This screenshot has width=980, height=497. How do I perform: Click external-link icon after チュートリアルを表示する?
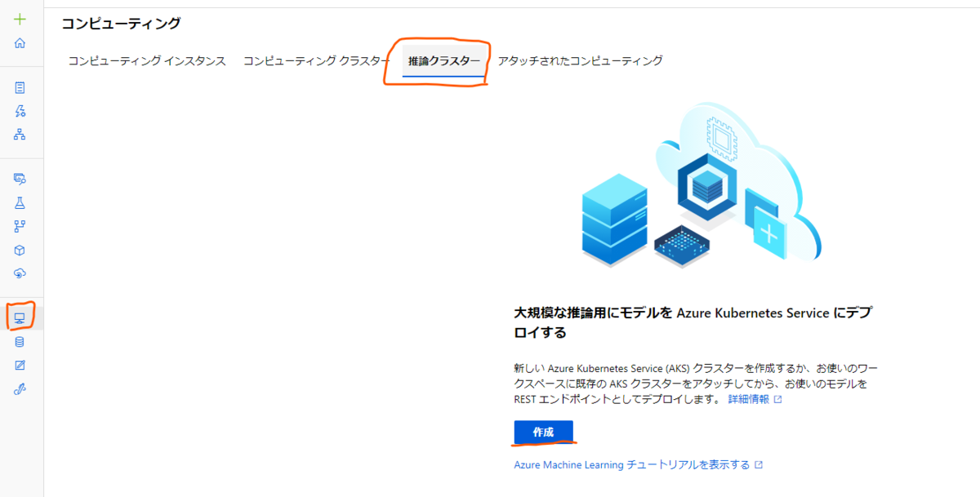(759, 464)
